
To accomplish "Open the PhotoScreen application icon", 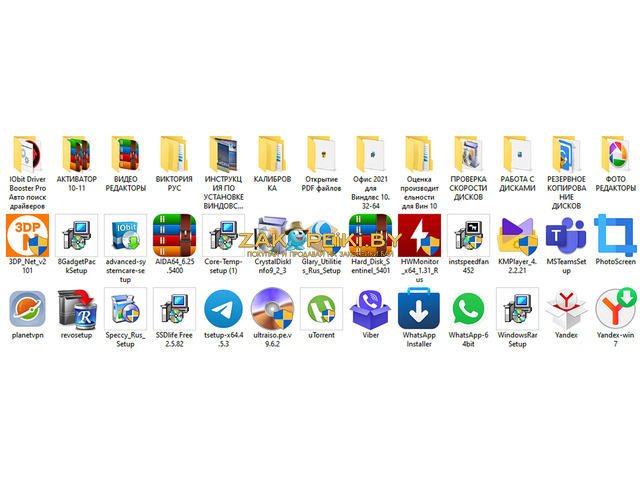I will [615, 235].
